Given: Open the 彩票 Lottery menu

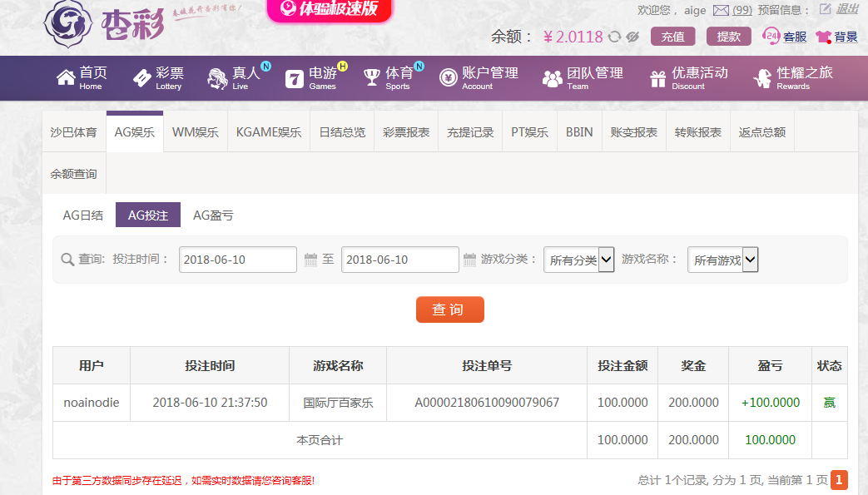Looking at the screenshot, I should pos(158,78).
